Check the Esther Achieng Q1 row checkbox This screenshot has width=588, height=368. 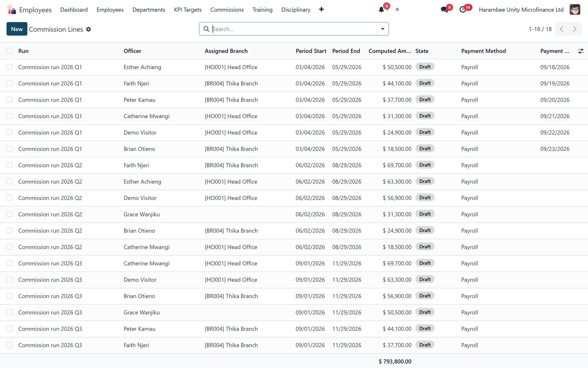pyautogui.click(x=10, y=67)
